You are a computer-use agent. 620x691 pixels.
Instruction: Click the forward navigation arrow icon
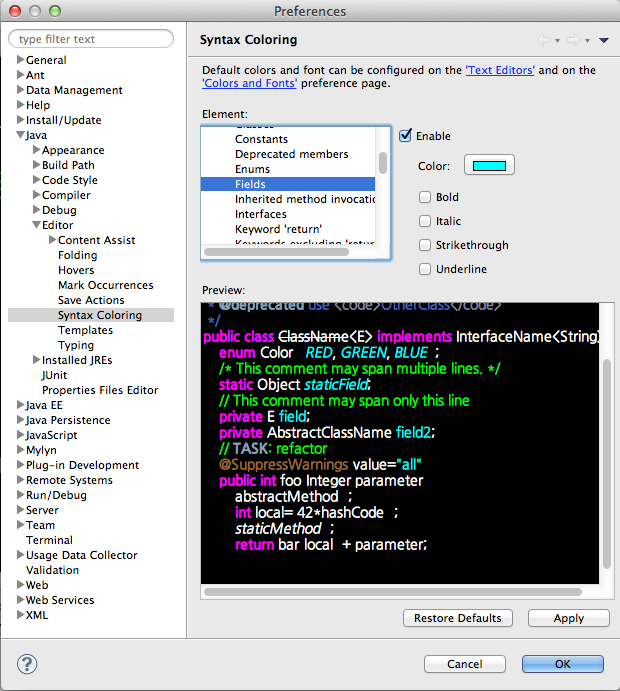tap(574, 40)
